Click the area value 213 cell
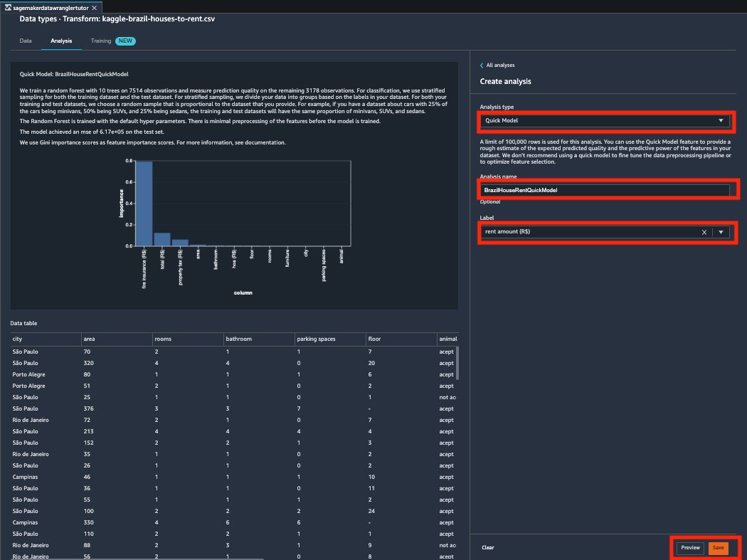 89,431
